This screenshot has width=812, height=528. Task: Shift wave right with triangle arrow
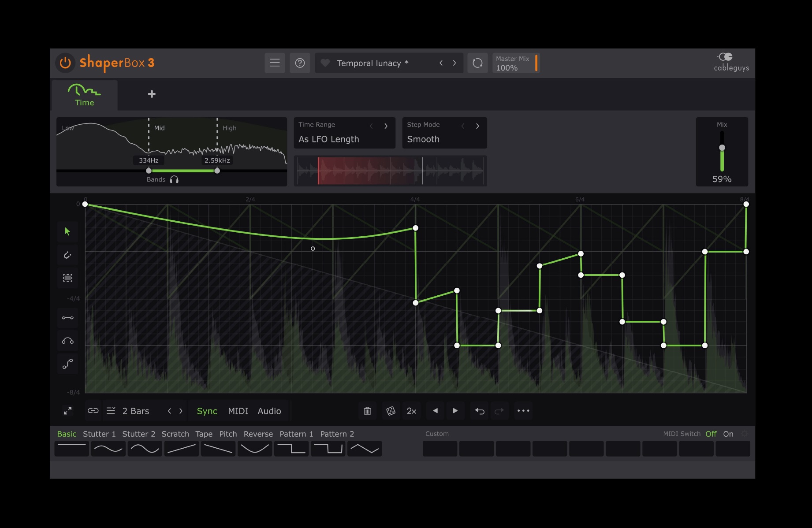click(x=455, y=411)
